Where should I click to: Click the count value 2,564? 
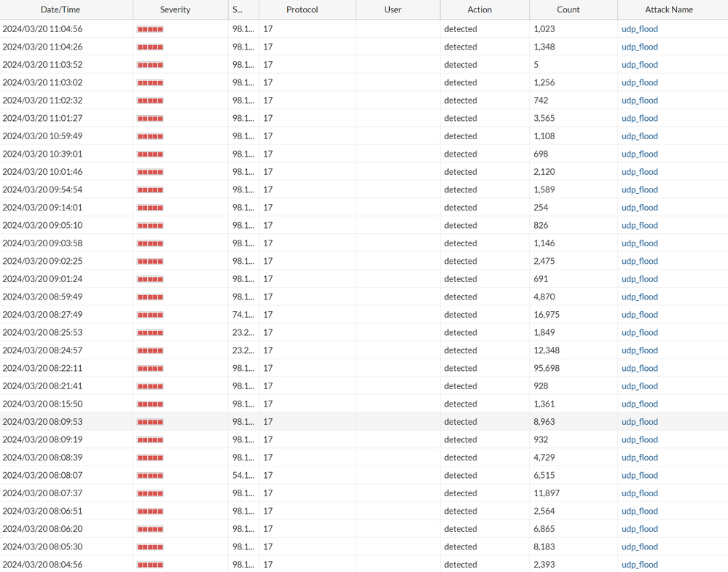tap(544, 512)
